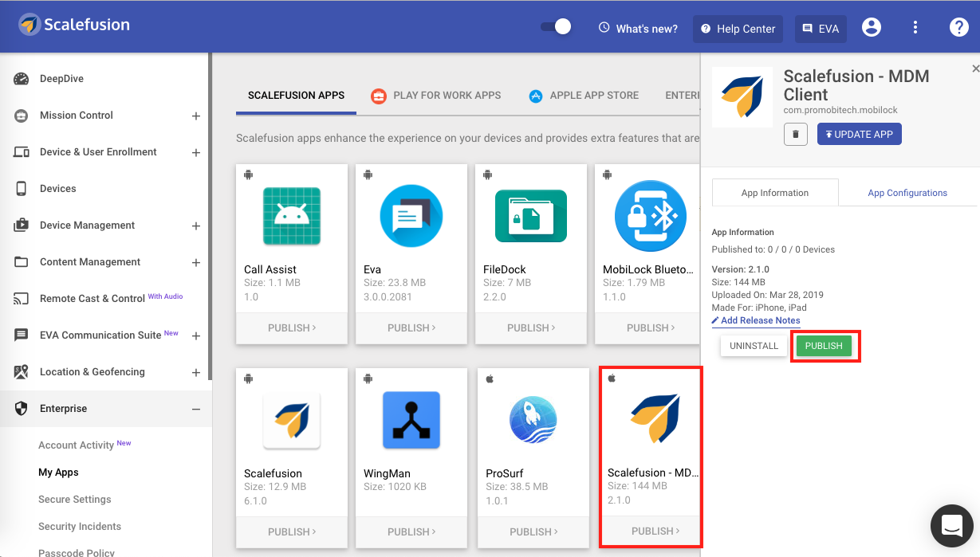
Task: Switch to App Configurations tab
Action: pyautogui.click(x=907, y=193)
